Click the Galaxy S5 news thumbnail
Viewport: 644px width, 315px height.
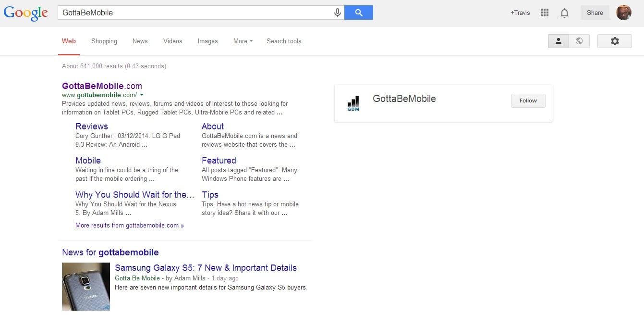(86, 287)
